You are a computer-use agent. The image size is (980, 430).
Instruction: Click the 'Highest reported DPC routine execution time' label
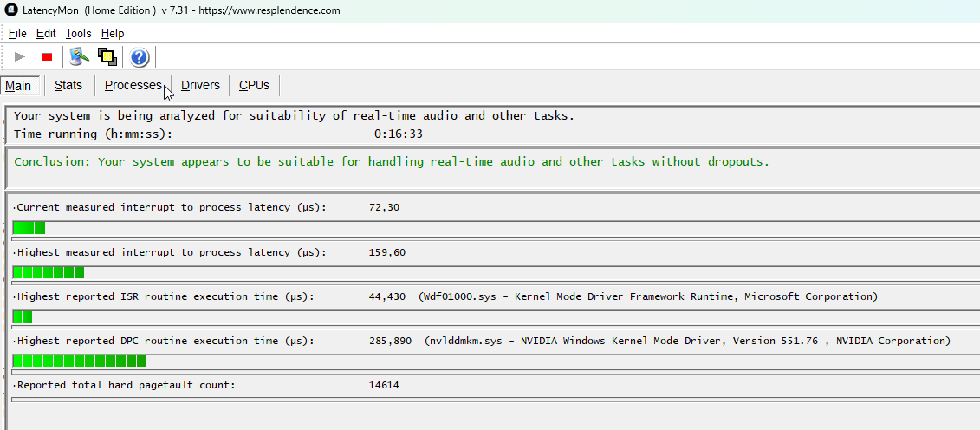tap(165, 342)
